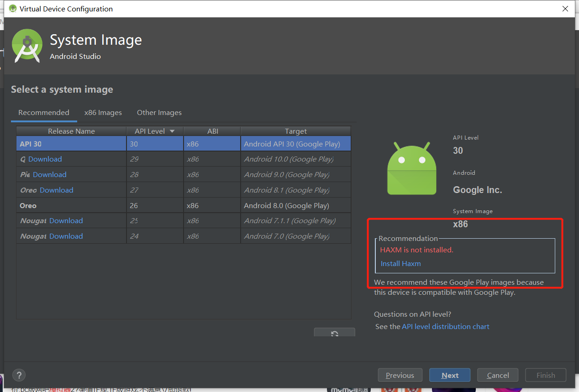Click Android 7.0 (Google Play) cell

(296, 236)
